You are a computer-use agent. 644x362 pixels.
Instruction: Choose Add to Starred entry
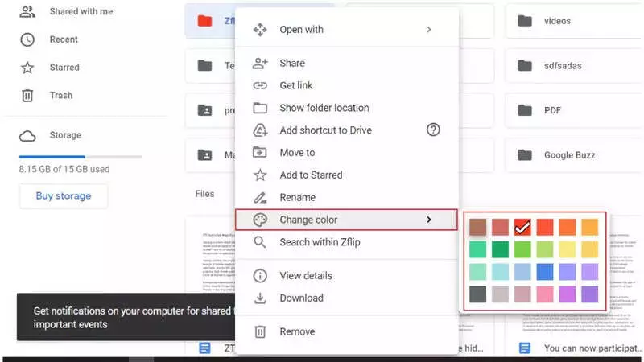[x=347, y=175]
